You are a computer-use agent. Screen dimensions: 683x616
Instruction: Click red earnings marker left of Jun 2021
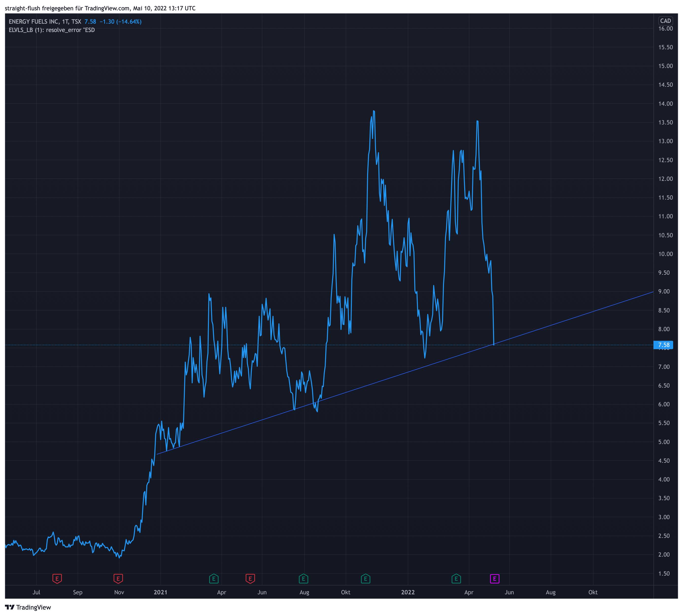(x=250, y=579)
